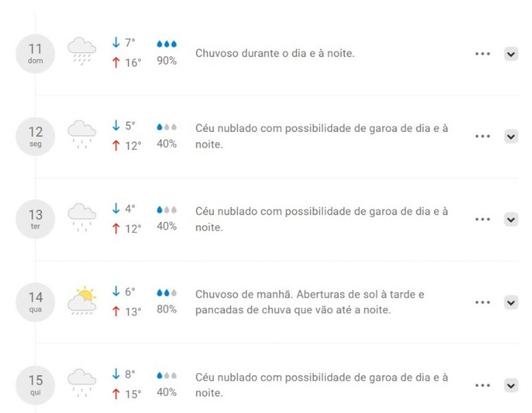This screenshot has height=413, width=532.
Task: Open the three-dots options for day 15
Action: [483, 385]
